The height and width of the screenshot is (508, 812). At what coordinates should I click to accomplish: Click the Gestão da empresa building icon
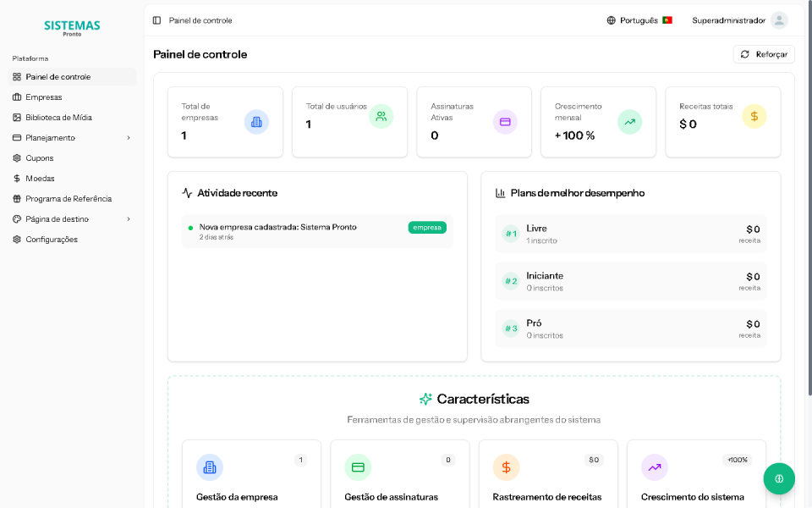pyautogui.click(x=210, y=467)
